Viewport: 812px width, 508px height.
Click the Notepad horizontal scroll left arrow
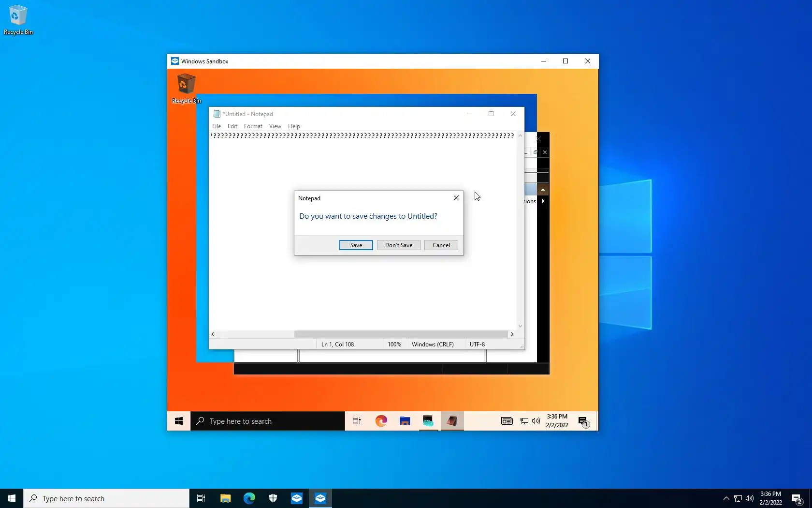213,334
